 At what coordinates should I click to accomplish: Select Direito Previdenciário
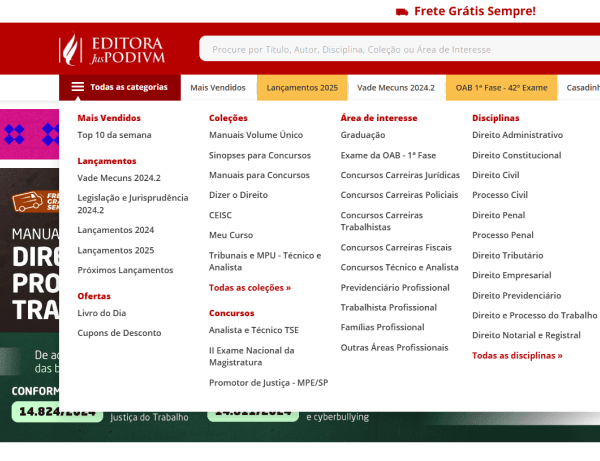coord(517,296)
